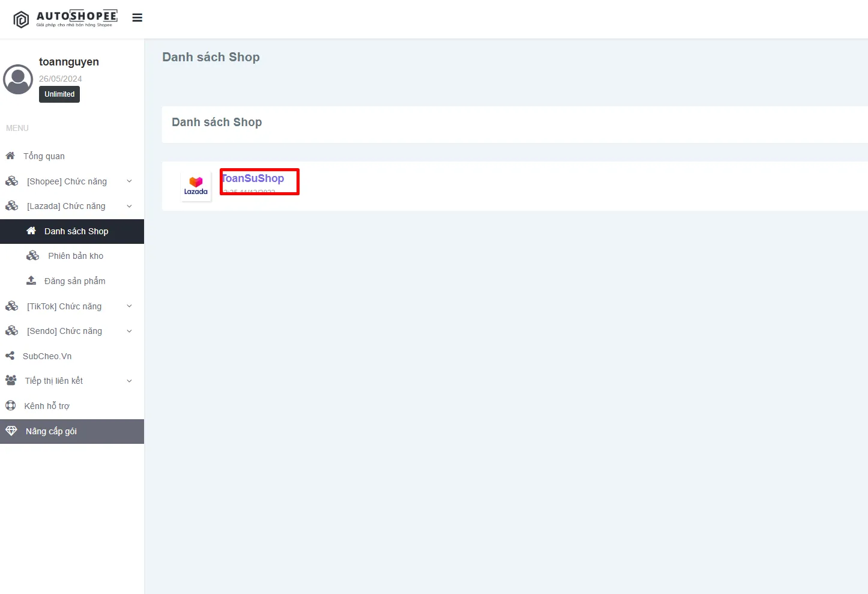Expand the [Sendo] Chức năng chevron
868x594 pixels.
point(129,331)
